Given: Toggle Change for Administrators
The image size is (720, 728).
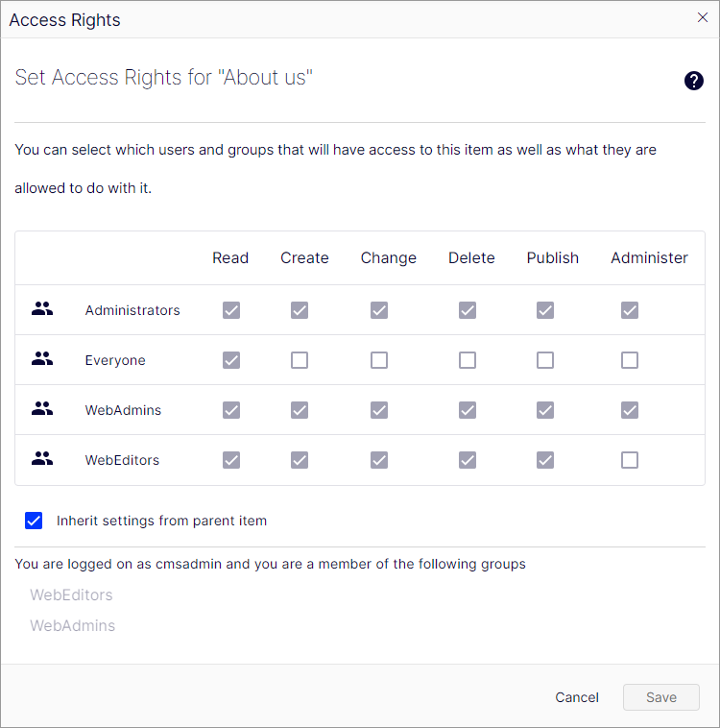Looking at the screenshot, I should (379, 310).
